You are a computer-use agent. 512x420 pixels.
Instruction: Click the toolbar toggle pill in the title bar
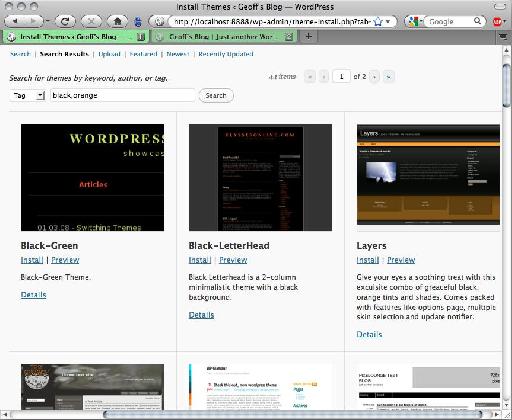499,6
